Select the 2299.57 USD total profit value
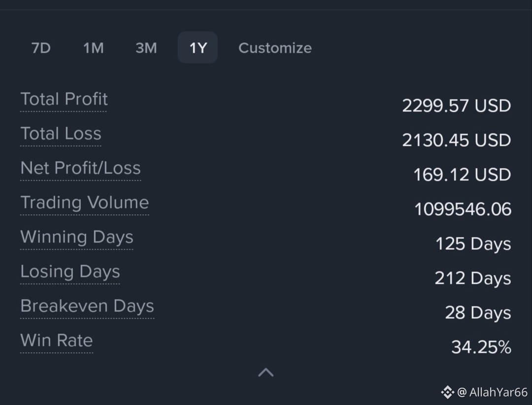 click(456, 105)
